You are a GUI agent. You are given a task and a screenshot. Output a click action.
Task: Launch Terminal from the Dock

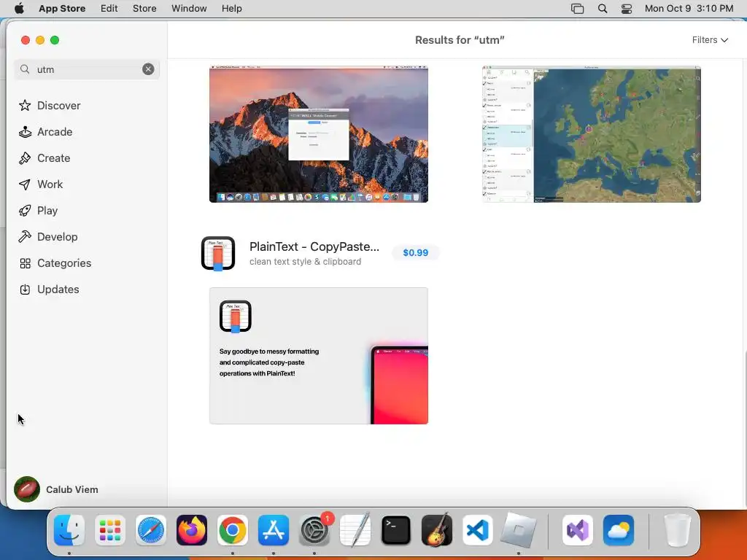(396, 530)
